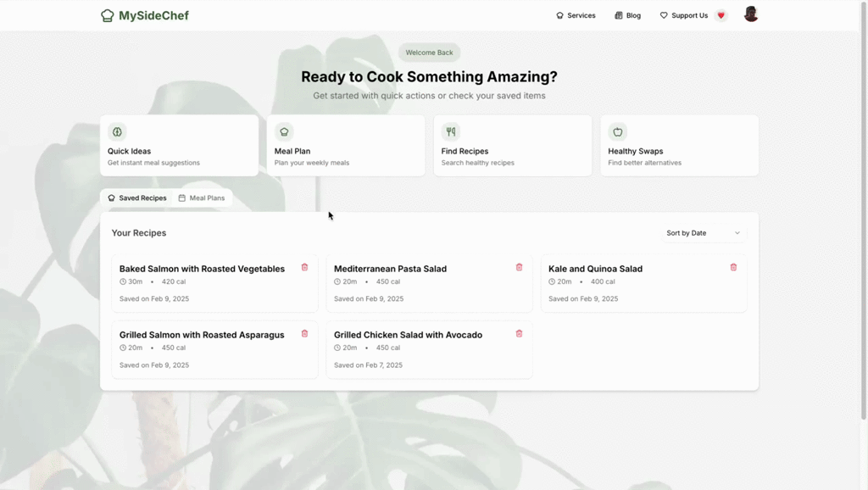Click the Your Recipes heading
Image resolution: width=868 pixels, height=490 pixels.
tap(139, 233)
